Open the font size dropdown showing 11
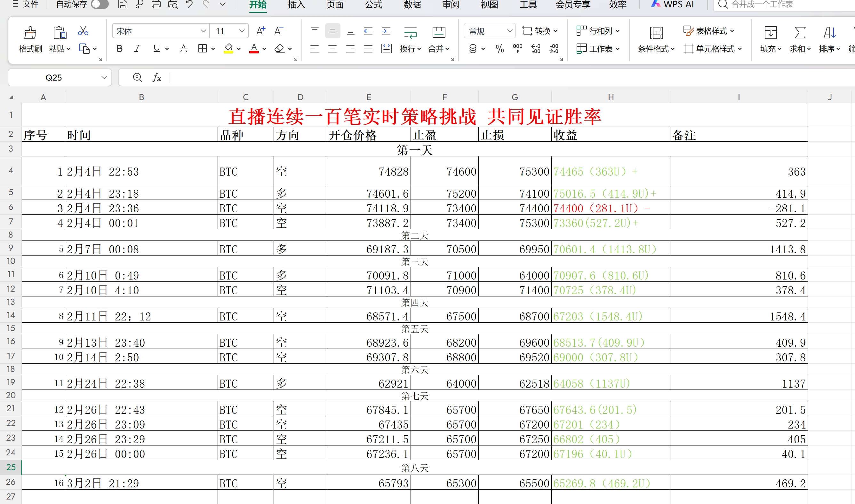The image size is (855, 504). tap(242, 31)
